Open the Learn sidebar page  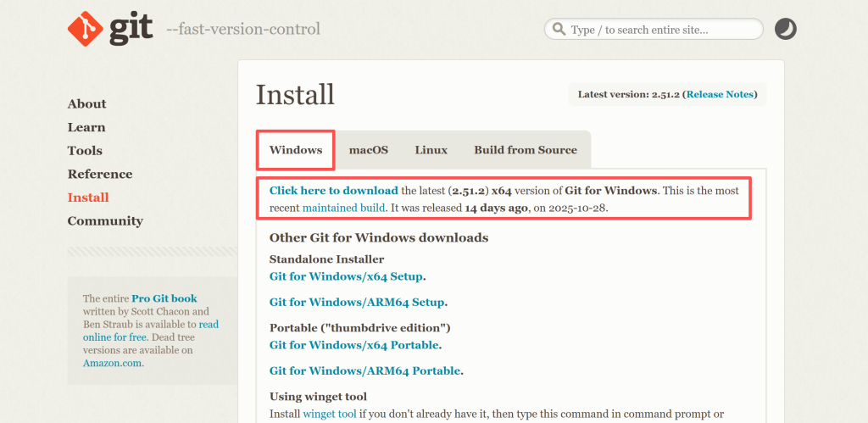86,127
